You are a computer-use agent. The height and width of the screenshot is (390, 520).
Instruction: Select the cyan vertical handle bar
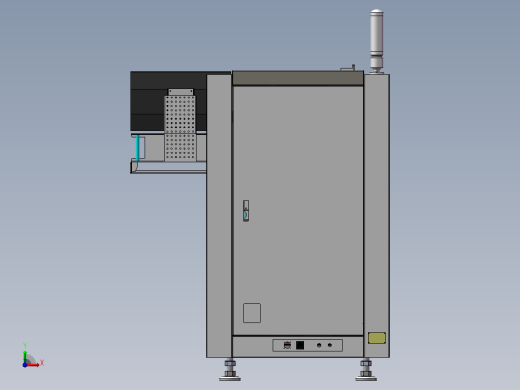coord(137,148)
